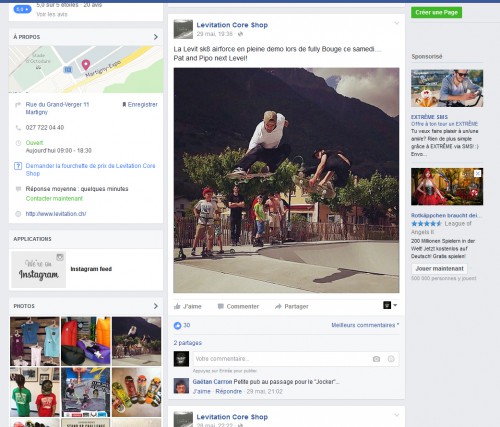Image resolution: width=500 pixels, height=427 pixels.
Task: Open the skateboarders post photo
Action: [286, 180]
